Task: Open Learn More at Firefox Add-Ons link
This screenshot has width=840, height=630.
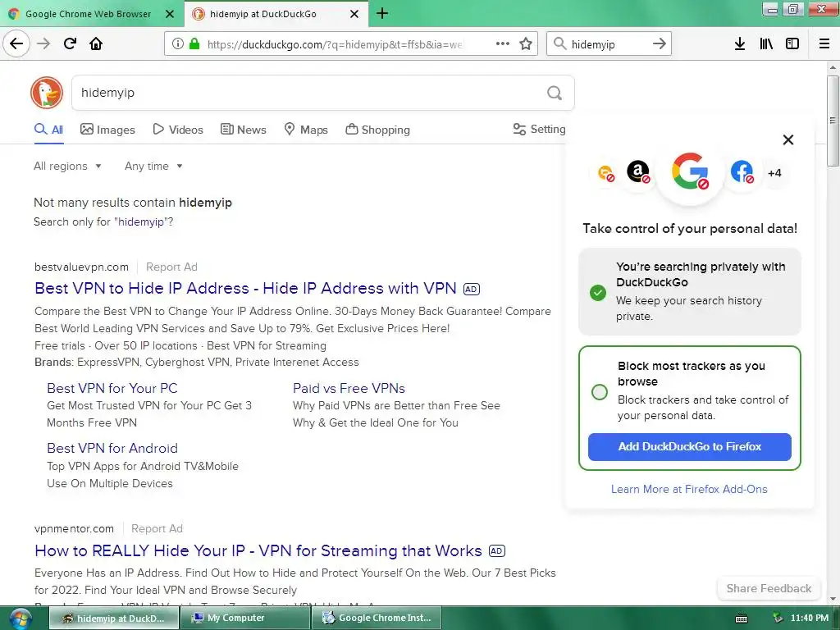Action: pos(689,489)
